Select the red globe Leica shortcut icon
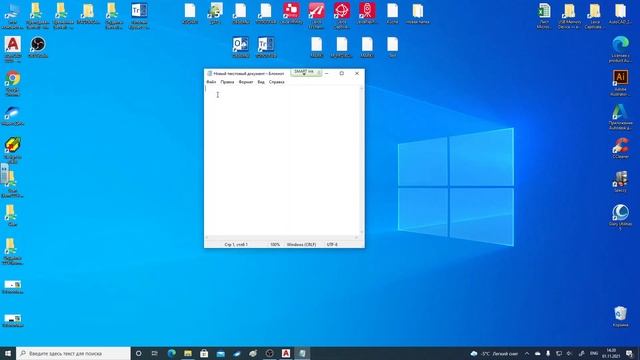 click(x=342, y=16)
